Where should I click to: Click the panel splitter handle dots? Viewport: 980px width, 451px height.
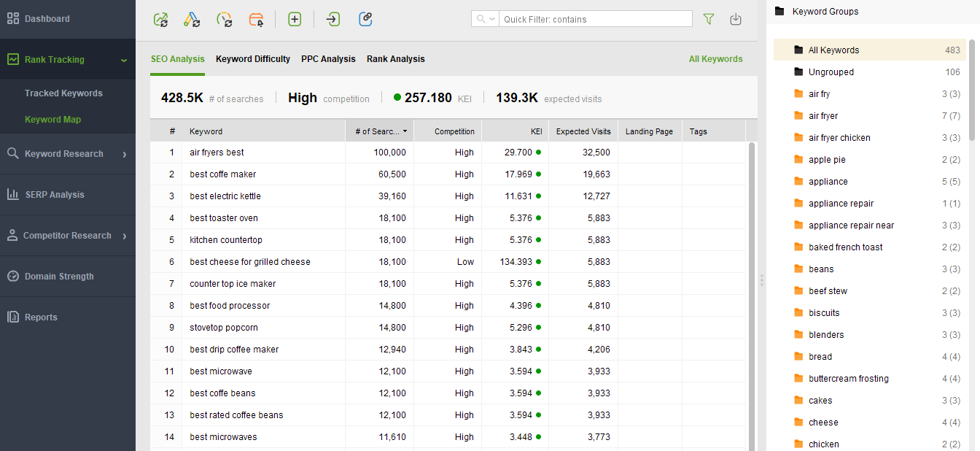762,280
